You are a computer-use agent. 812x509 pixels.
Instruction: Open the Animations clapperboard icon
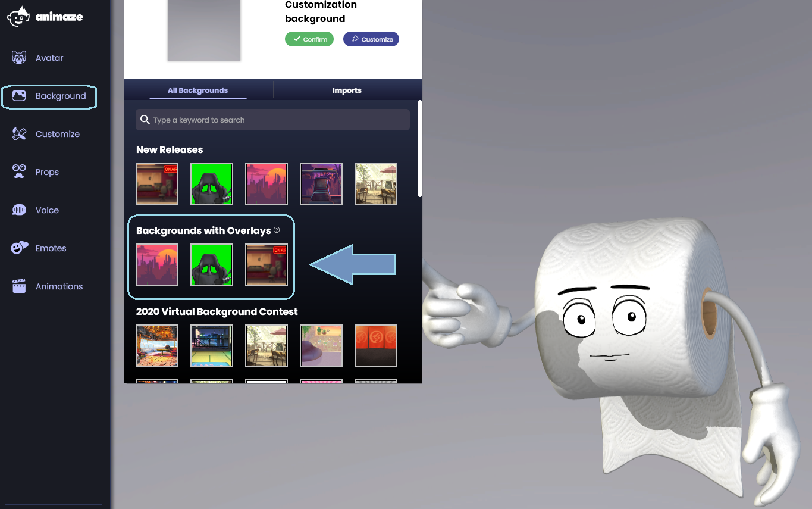pyautogui.click(x=19, y=286)
